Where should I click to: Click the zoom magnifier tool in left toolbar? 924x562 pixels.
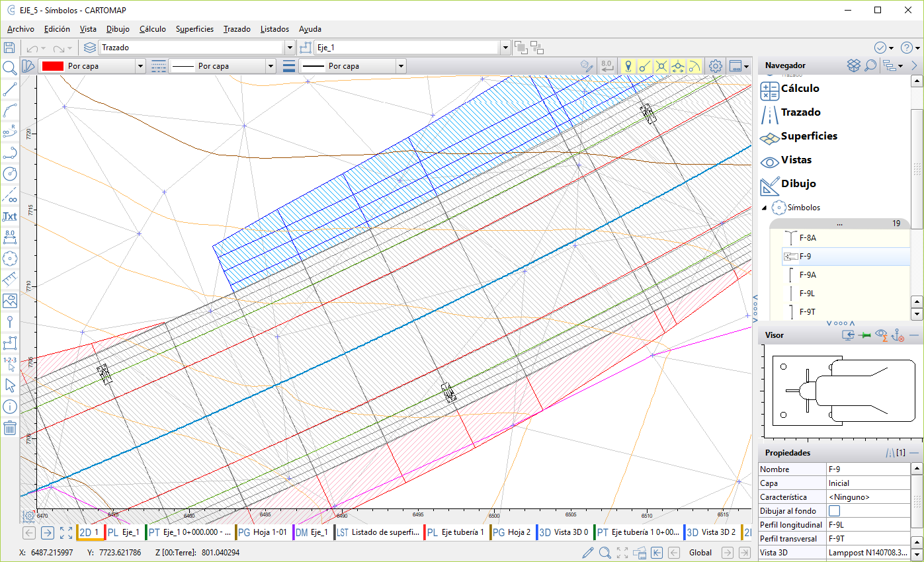click(x=10, y=68)
